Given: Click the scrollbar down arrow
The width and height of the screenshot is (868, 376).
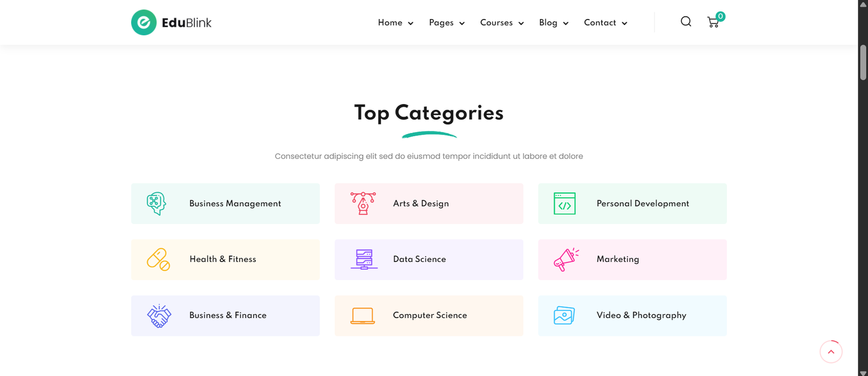Looking at the screenshot, I should [863, 372].
